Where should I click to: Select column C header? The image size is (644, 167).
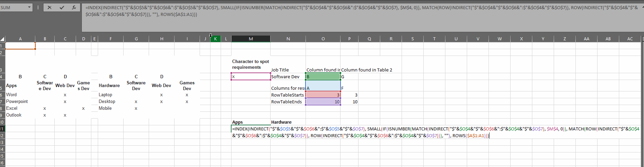pos(65,39)
